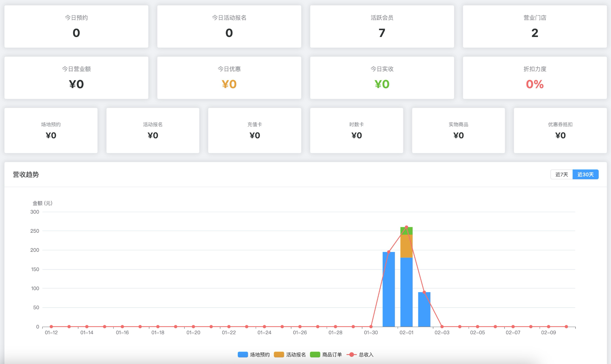Toggle 商品订单 series in chart legend
Viewport: 611px width, 364px height.
(332, 354)
